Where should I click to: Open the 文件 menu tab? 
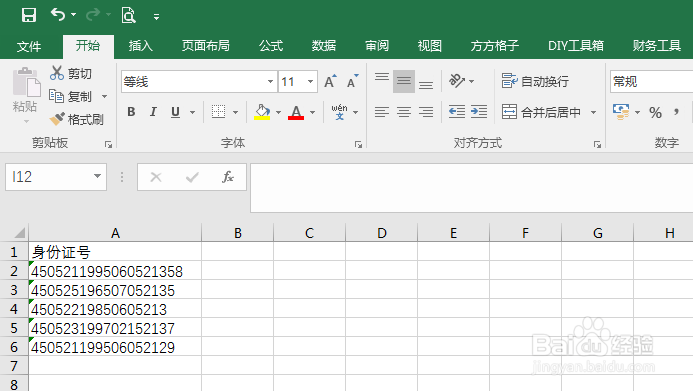(x=29, y=46)
